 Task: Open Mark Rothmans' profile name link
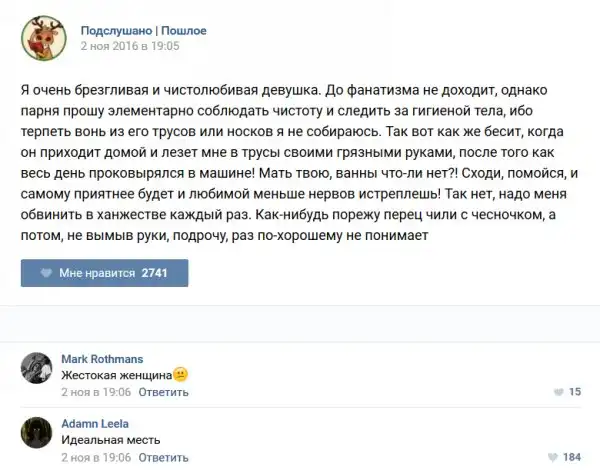102,359
